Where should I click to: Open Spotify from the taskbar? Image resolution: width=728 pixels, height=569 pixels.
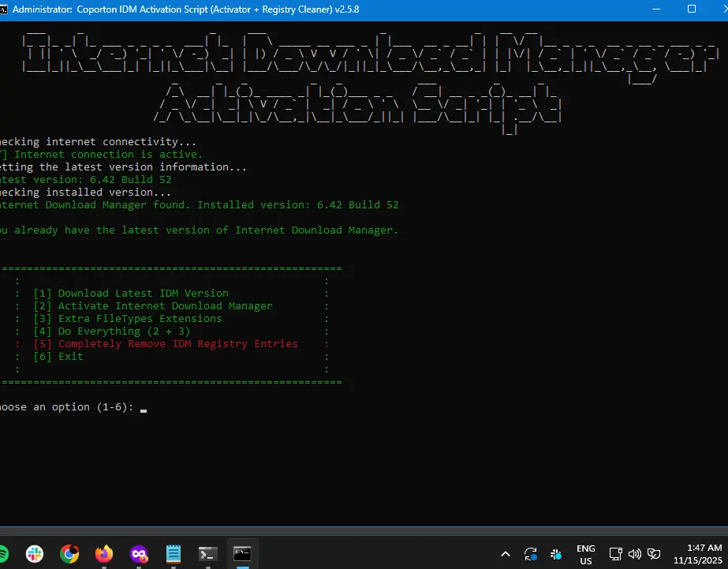pyautogui.click(x=3, y=554)
